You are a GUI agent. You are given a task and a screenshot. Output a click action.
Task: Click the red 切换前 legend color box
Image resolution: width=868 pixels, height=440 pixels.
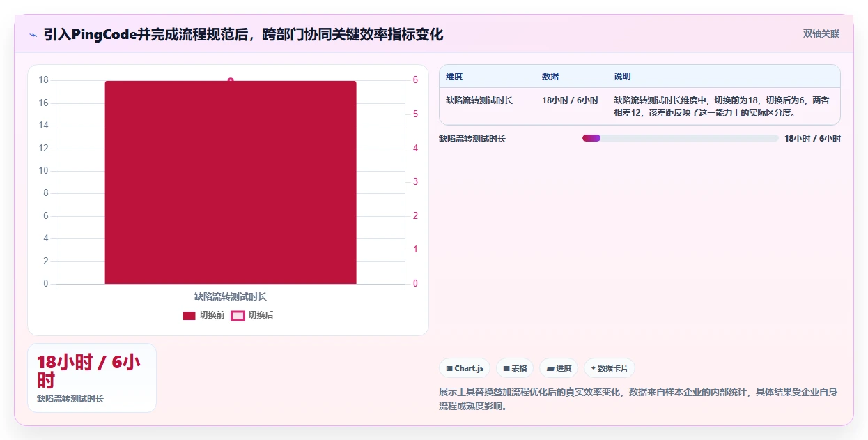pos(189,316)
